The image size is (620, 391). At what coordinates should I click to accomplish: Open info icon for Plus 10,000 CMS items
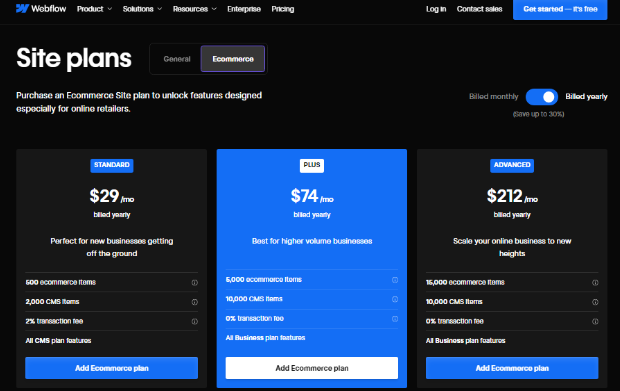(x=395, y=299)
